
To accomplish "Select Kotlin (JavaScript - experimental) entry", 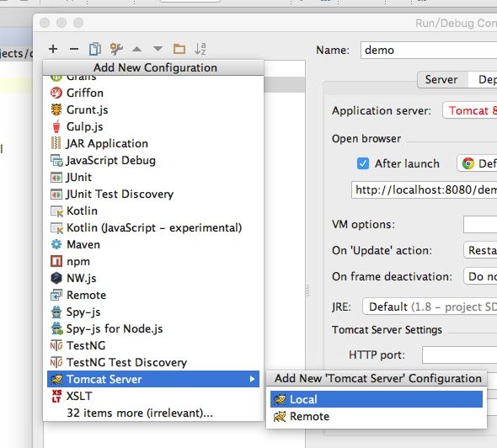I will [x=153, y=227].
